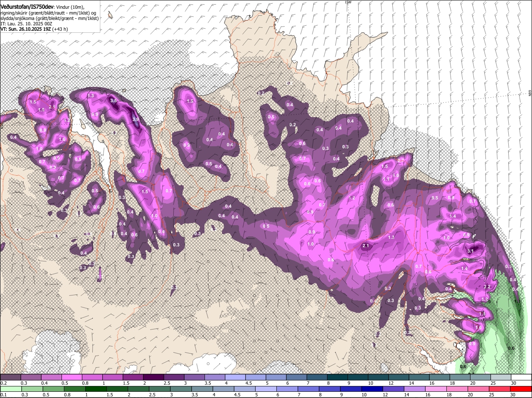This screenshot has height=398, width=532.
Task: Pick the bright pink legend swatch between 0.5 and 0.8
Action: [x=71, y=377]
